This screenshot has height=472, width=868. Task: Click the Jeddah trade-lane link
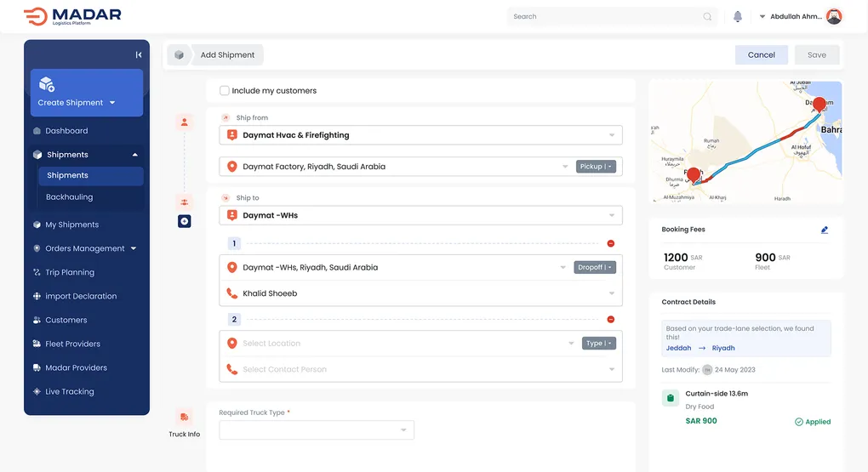click(x=678, y=348)
